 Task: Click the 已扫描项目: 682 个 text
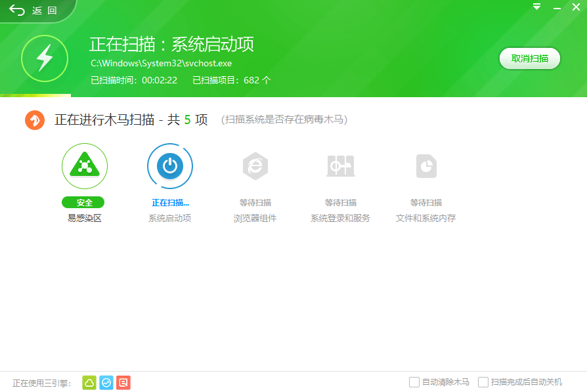tap(231, 80)
